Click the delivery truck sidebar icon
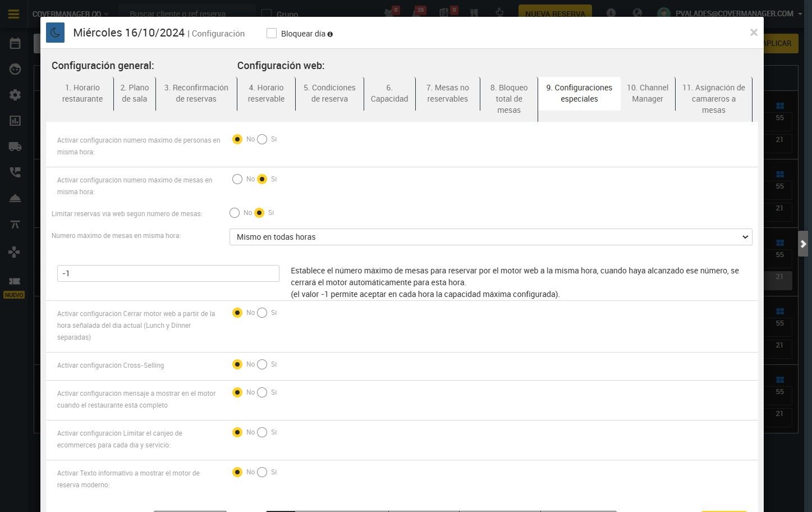 15,147
